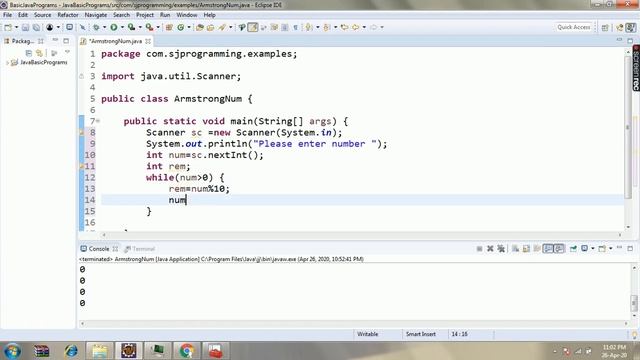
Task: Switch to the ArmstrongNum.java editor tab
Action: [x=116, y=41]
